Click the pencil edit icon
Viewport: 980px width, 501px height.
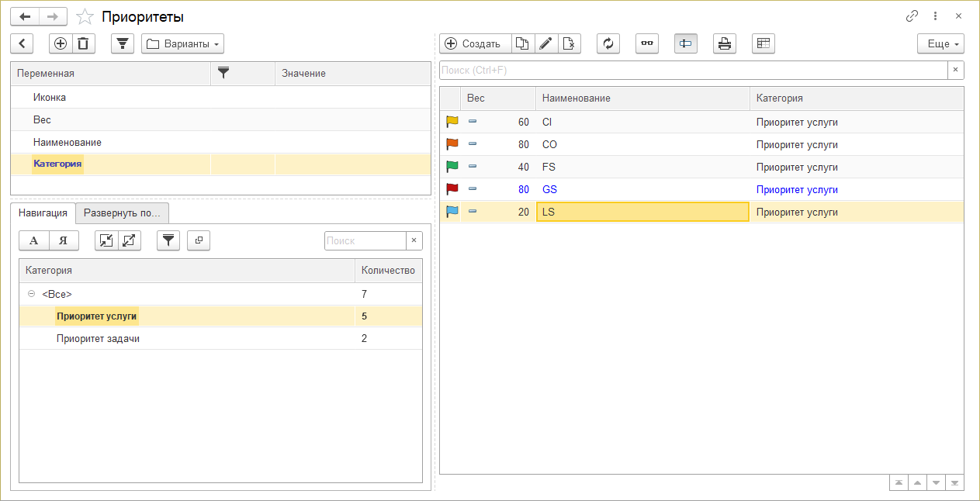[546, 43]
